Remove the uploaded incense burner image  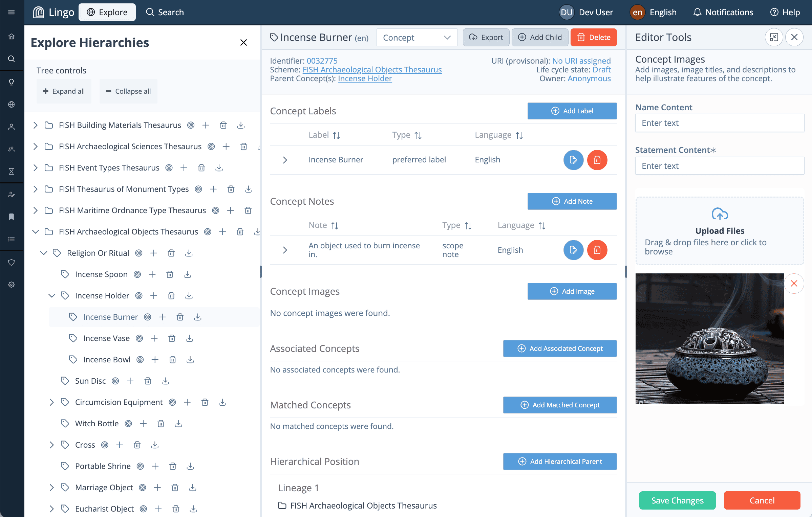point(794,284)
